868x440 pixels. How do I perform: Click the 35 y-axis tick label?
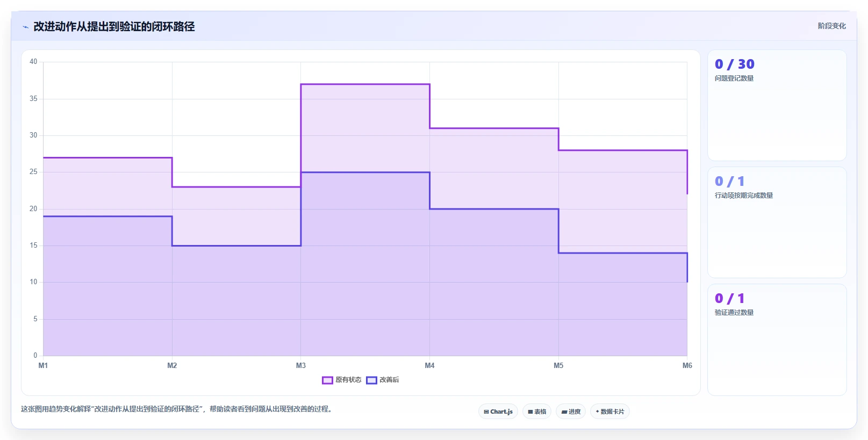(33, 99)
